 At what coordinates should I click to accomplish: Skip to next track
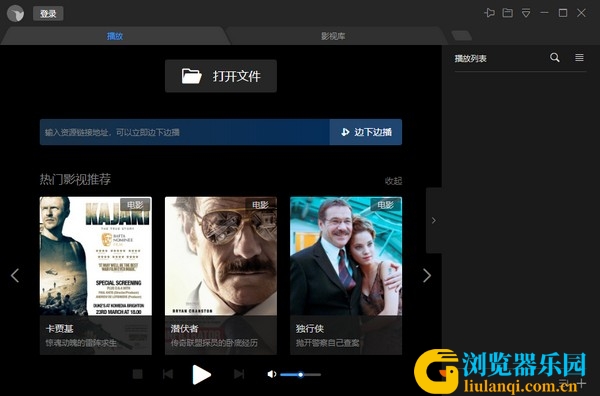(239, 374)
